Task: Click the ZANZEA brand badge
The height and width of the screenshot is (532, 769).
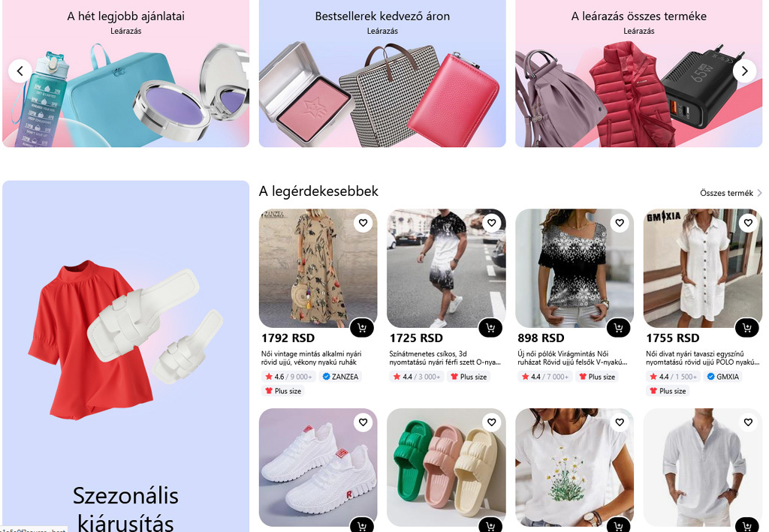Action: 340,377
